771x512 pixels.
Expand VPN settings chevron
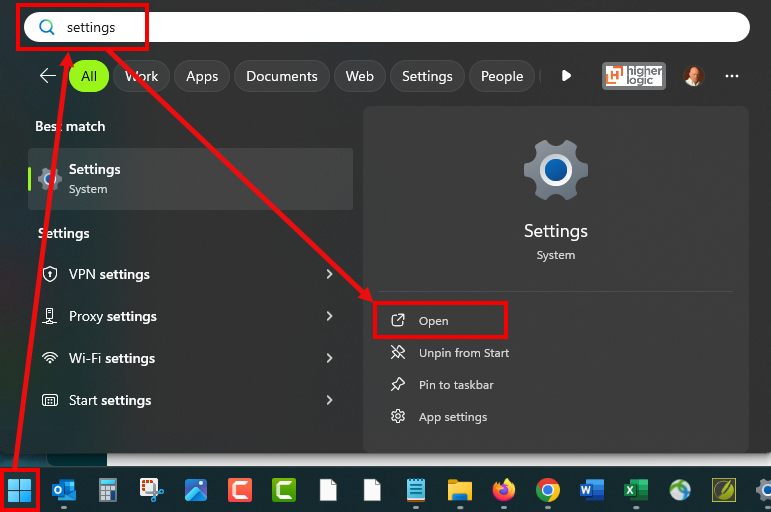tap(329, 274)
